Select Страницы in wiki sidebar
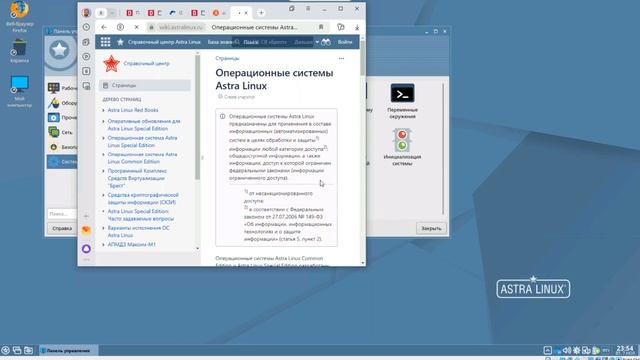640x360 pixels. 145,85
